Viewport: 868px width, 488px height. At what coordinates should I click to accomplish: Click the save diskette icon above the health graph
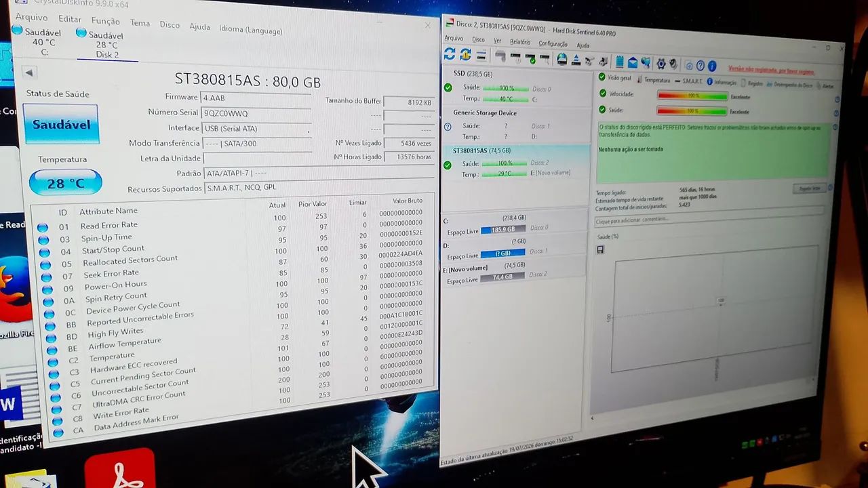click(x=600, y=249)
